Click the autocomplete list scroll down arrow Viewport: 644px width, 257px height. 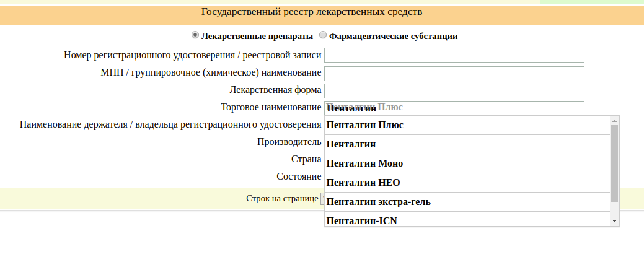click(x=614, y=221)
